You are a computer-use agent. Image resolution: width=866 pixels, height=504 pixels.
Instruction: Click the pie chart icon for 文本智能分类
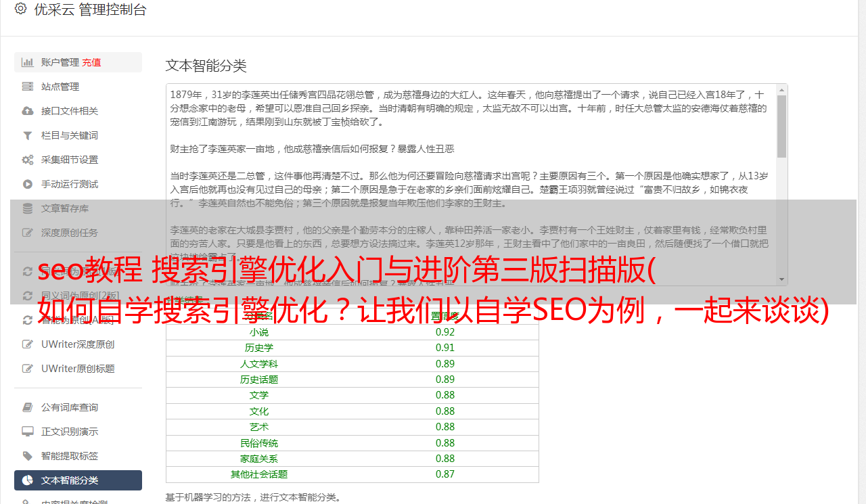[x=28, y=480]
